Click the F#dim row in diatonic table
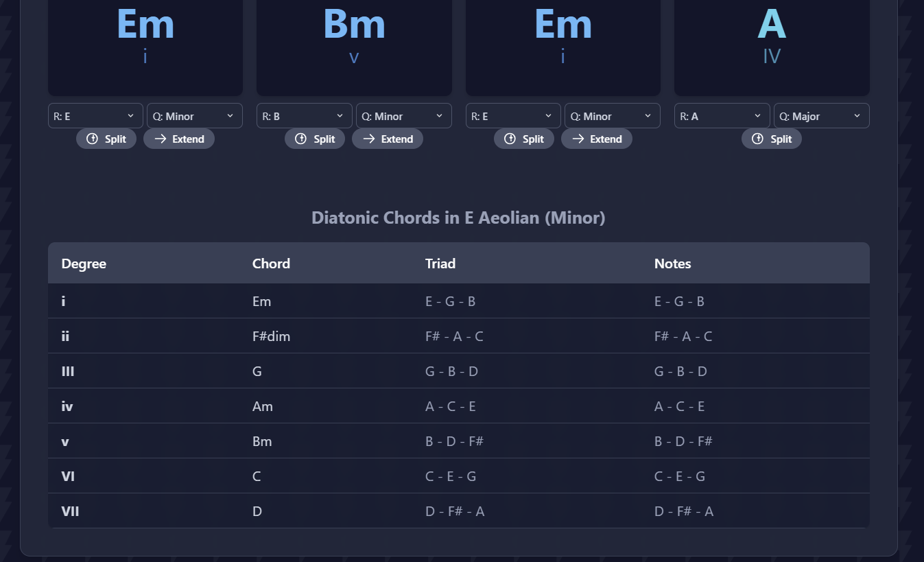This screenshot has width=924, height=562. [x=459, y=336]
